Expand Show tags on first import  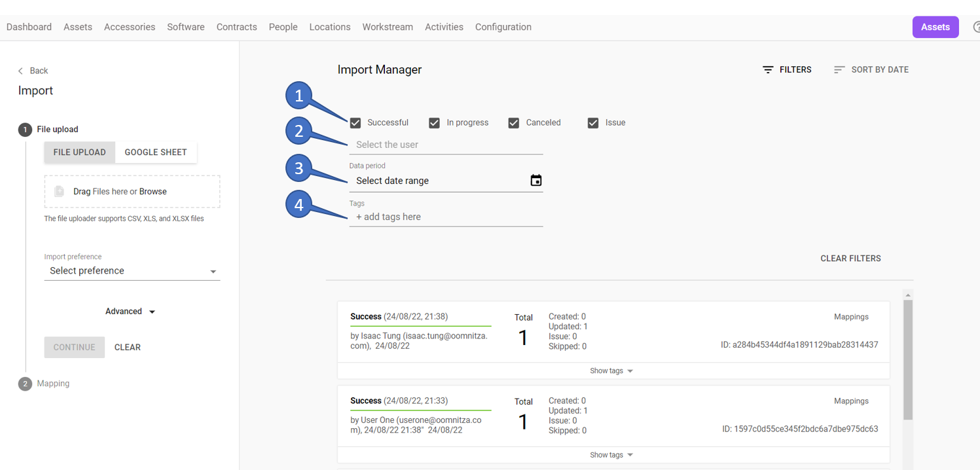(x=611, y=371)
